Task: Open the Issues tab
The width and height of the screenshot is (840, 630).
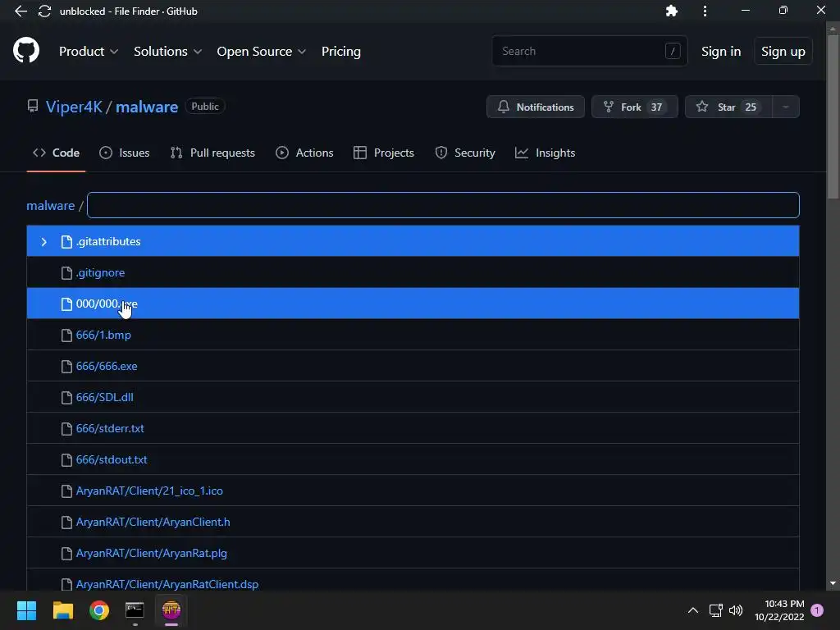Action: point(125,153)
